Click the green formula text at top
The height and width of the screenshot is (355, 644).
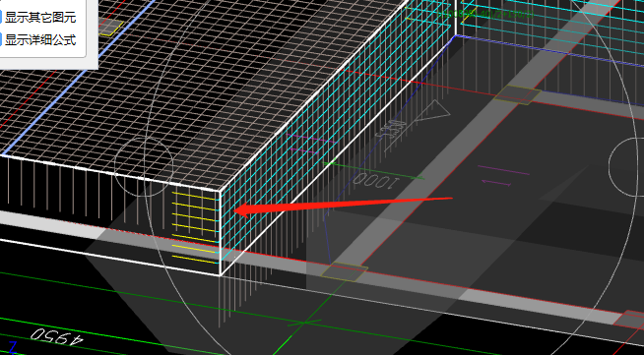[x=486, y=15]
